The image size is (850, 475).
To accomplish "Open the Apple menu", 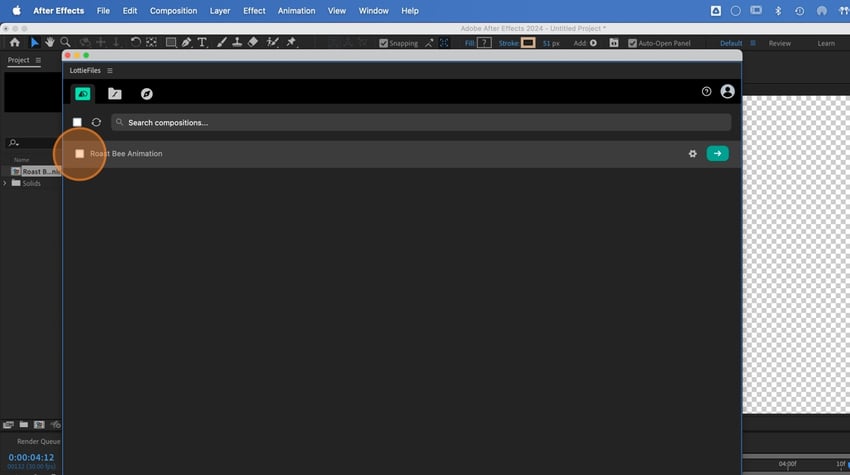I will point(16,11).
